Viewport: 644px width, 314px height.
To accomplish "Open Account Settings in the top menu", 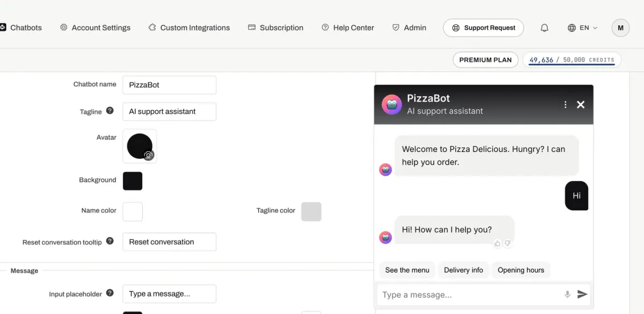I will coord(95,27).
